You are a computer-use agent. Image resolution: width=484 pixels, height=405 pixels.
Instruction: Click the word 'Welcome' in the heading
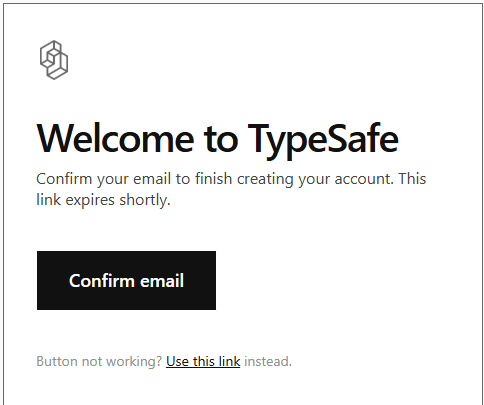tap(115, 138)
